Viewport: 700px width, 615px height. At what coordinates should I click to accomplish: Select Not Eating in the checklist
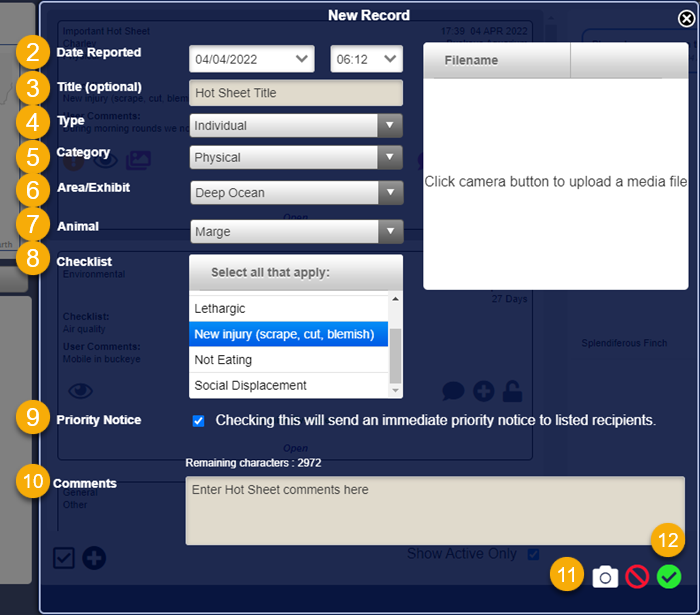click(288, 360)
